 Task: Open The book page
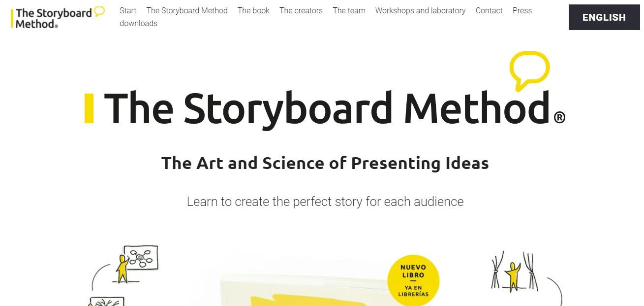tap(253, 10)
